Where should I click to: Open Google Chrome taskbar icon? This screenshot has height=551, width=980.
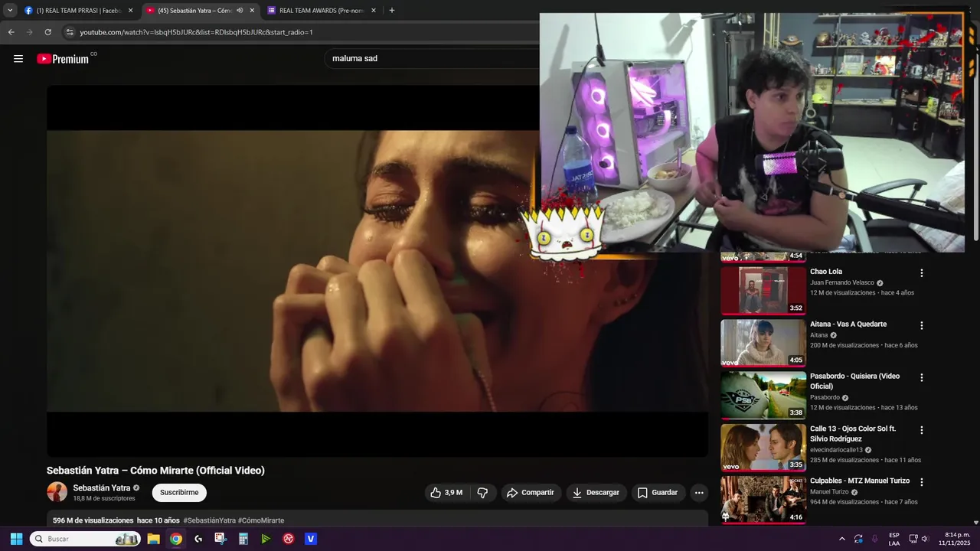(176, 539)
